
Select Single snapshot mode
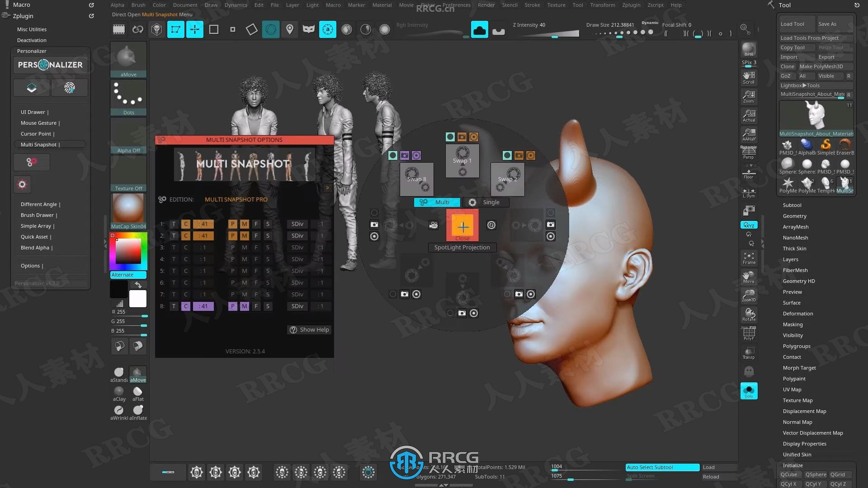point(486,202)
